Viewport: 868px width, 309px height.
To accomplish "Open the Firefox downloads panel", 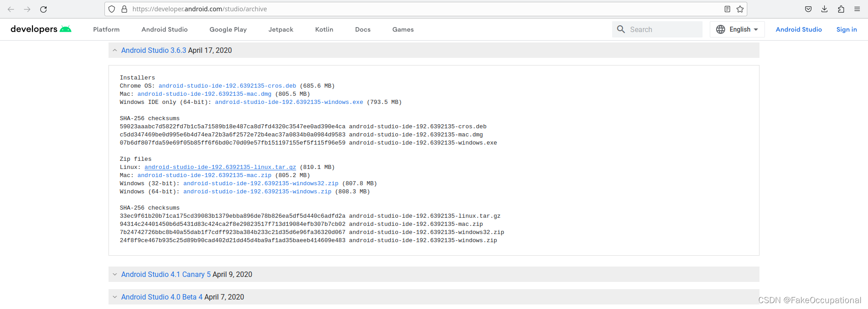I will pos(825,9).
